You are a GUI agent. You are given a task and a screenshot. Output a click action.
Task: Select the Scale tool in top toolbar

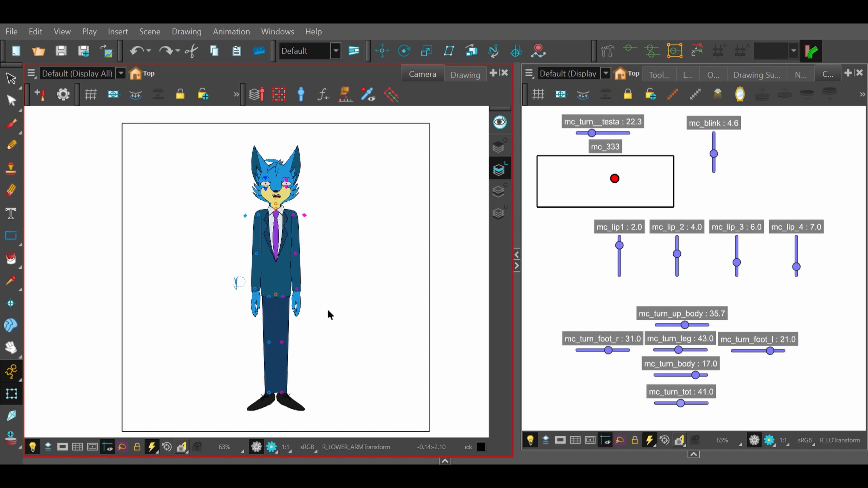(427, 51)
